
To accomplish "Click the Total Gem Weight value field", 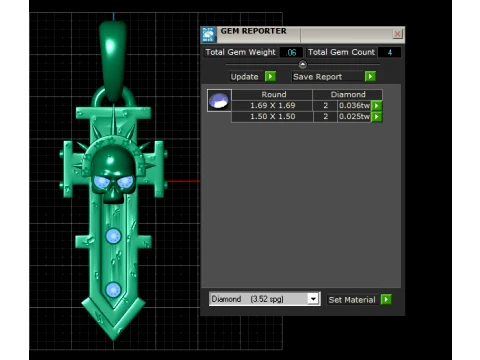I will click(291, 53).
